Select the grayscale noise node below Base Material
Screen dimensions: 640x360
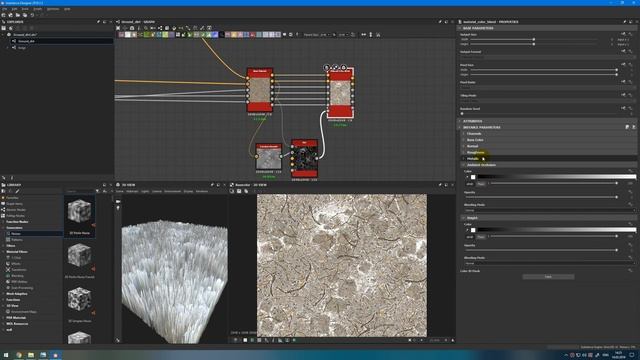[269, 156]
